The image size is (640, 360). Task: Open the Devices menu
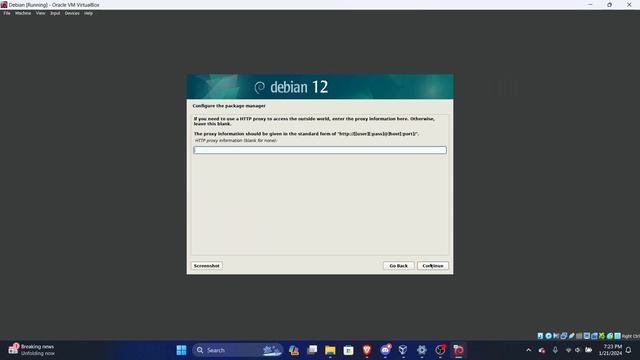pyautogui.click(x=72, y=13)
